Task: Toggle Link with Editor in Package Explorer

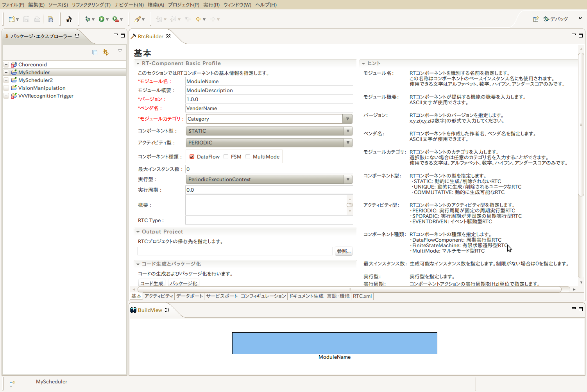Action: [106, 52]
